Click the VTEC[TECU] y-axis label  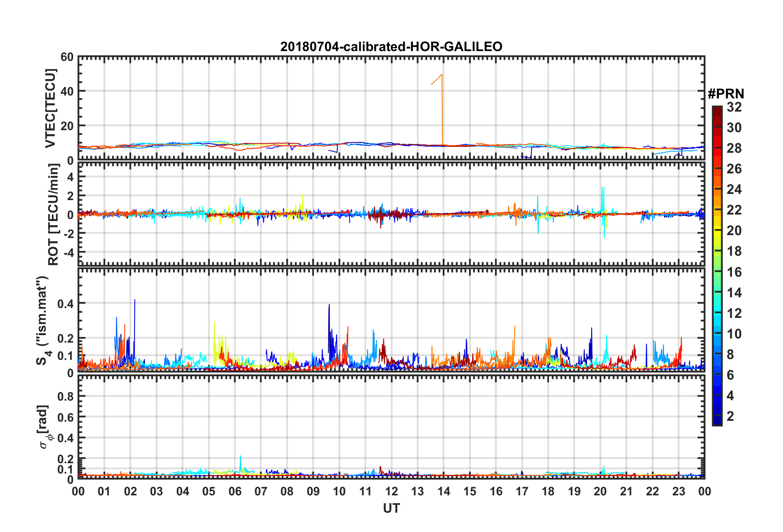coord(50,108)
